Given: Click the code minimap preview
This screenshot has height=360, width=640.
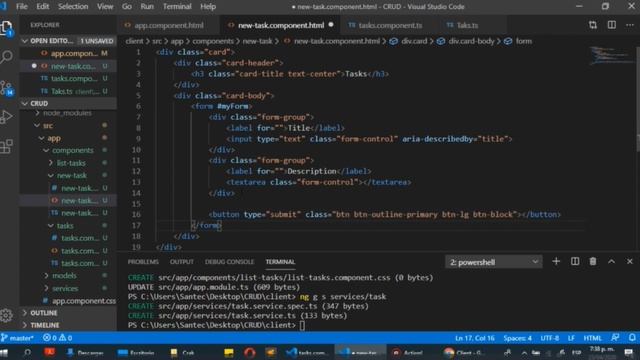Looking at the screenshot, I should coord(610,56).
